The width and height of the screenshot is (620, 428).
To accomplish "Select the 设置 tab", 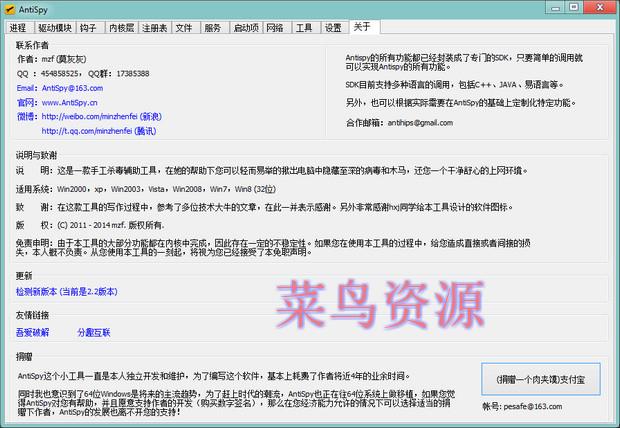I will coord(333,28).
